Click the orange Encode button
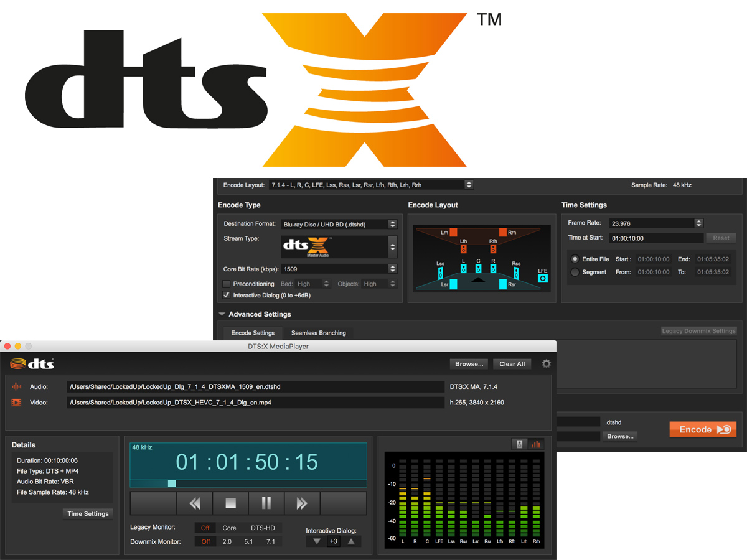This screenshot has width=747, height=560. click(x=702, y=429)
